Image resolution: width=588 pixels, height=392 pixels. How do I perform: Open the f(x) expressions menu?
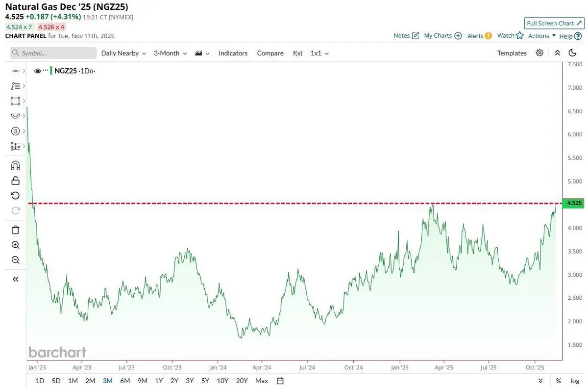(297, 53)
